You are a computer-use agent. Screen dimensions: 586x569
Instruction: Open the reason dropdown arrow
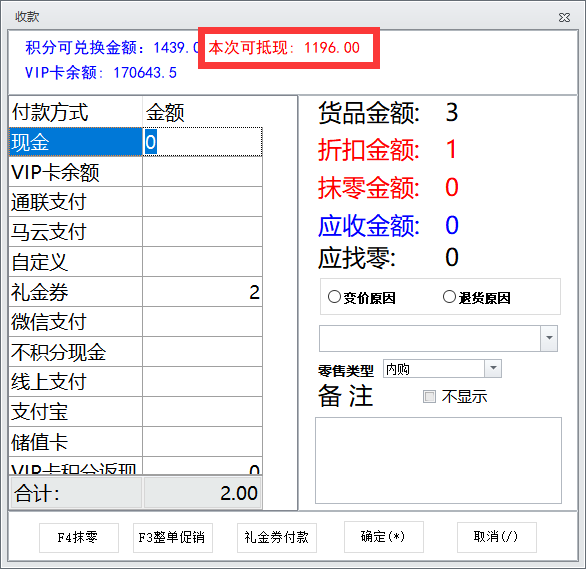[x=549, y=338]
